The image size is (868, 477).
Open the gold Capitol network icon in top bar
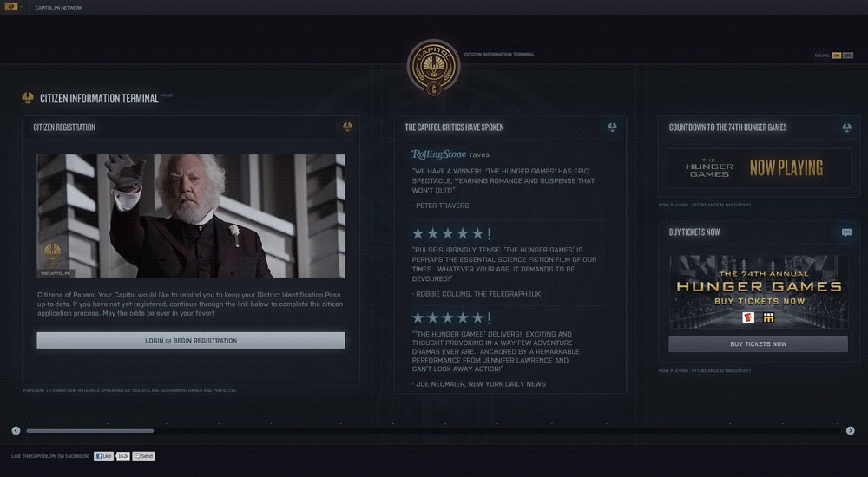[x=10, y=7]
